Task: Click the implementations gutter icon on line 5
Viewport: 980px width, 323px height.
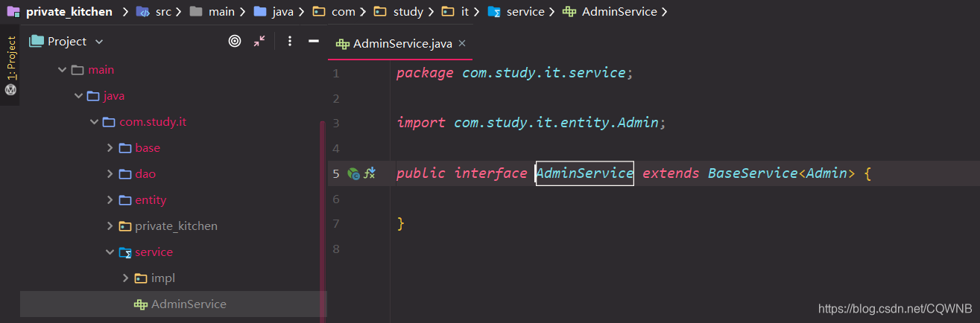Action: pyautogui.click(x=354, y=174)
